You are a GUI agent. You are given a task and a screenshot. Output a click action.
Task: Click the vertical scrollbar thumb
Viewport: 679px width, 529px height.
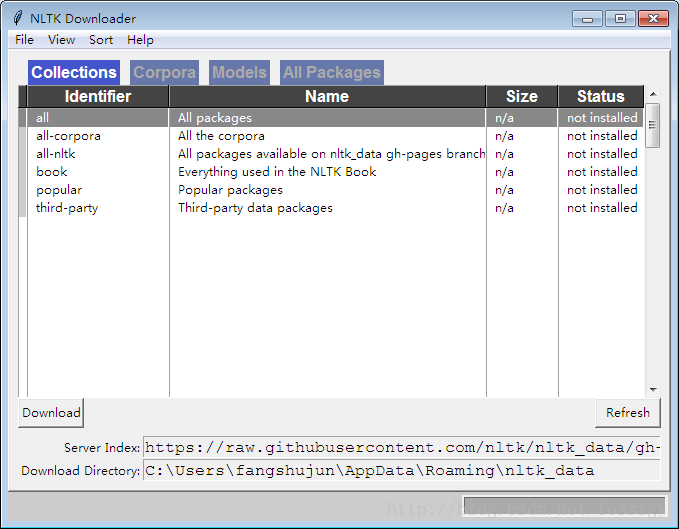click(653, 125)
